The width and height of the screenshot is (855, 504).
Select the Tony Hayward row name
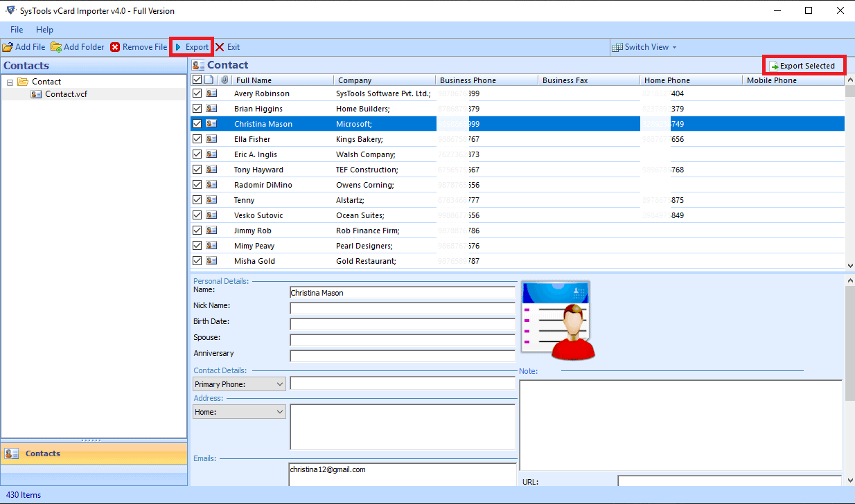tap(258, 170)
